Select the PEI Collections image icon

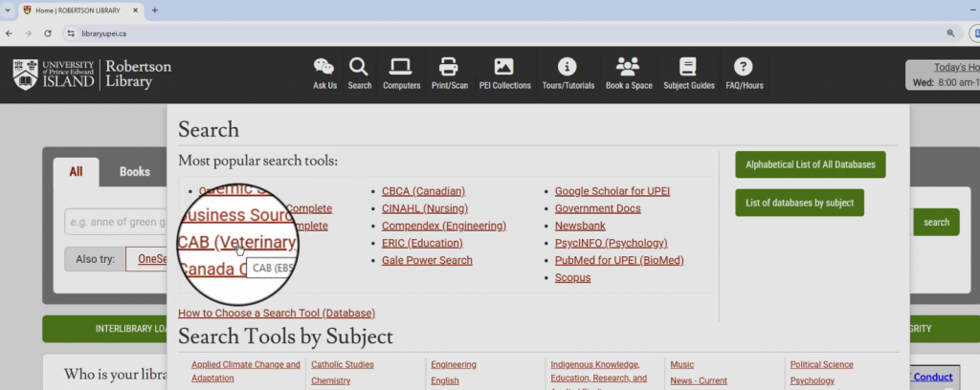[x=504, y=67]
